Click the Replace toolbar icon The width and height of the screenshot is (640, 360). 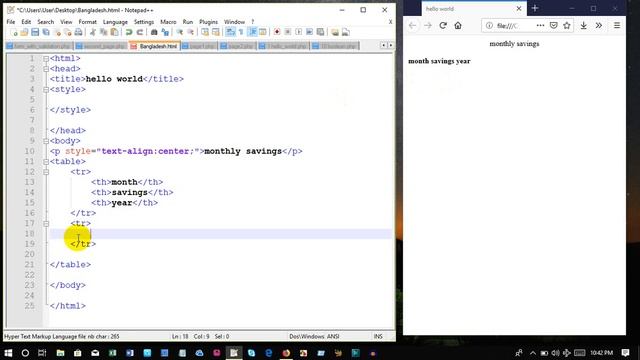coord(165,32)
